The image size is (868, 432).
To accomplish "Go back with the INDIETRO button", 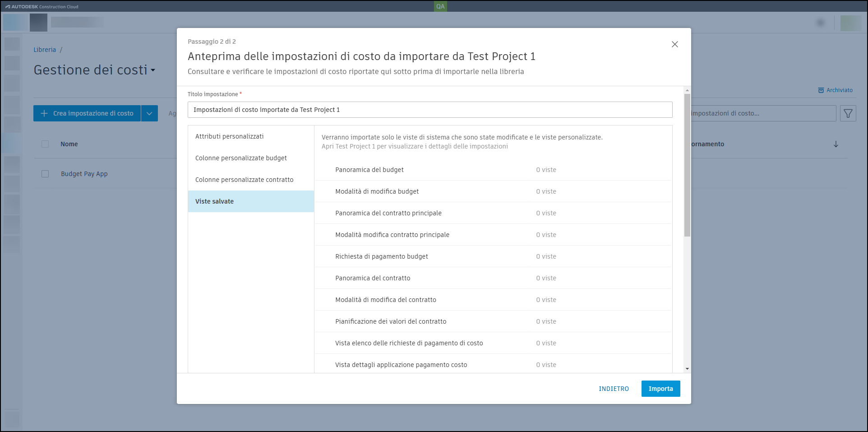I will pyautogui.click(x=614, y=389).
